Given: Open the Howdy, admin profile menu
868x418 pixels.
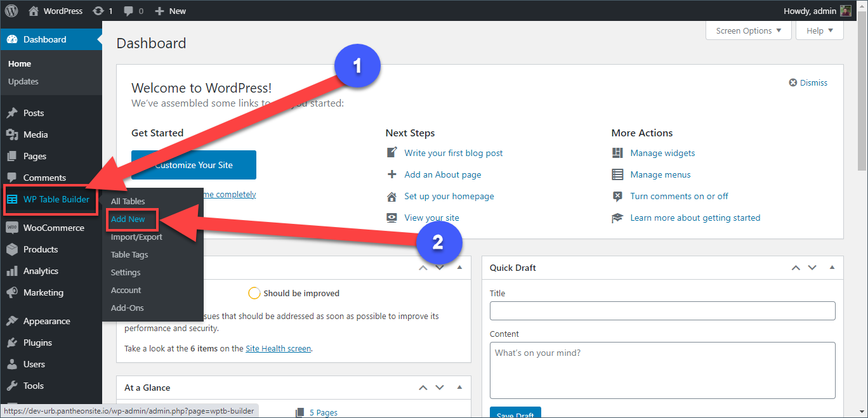Looking at the screenshot, I should click(817, 11).
